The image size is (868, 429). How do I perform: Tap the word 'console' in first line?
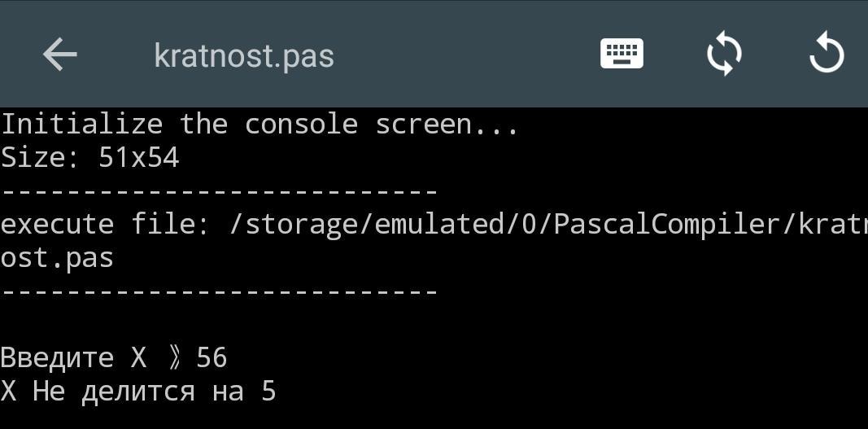point(301,125)
